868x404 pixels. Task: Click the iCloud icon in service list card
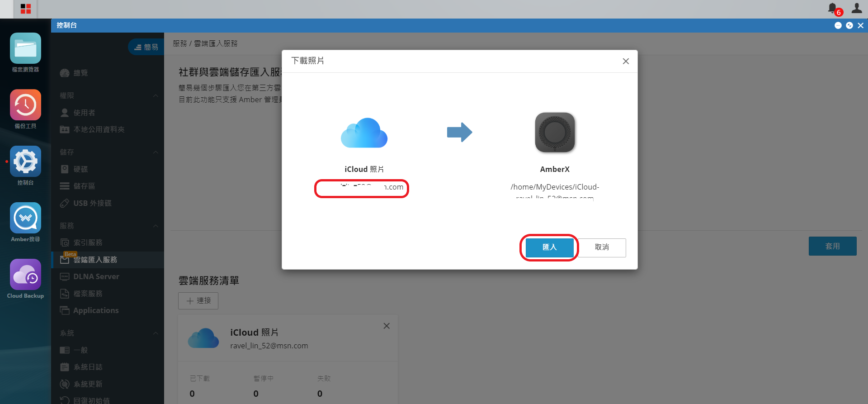point(203,338)
